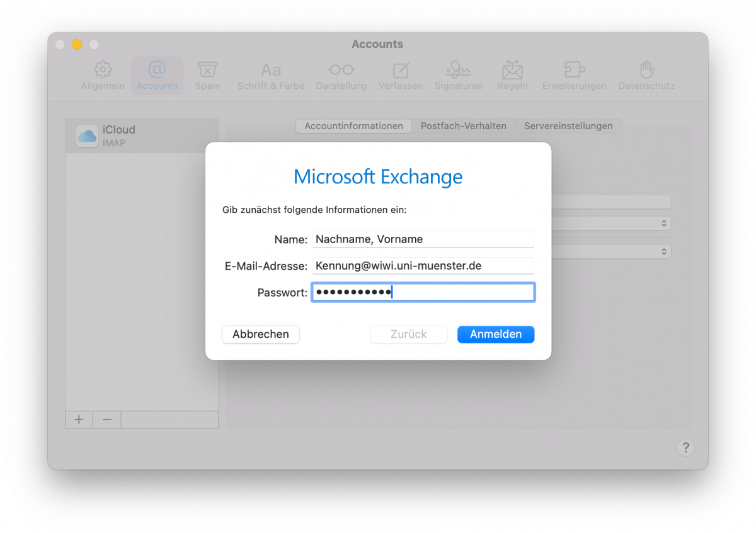
Task: Click the Anmelden button
Action: point(496,335)
